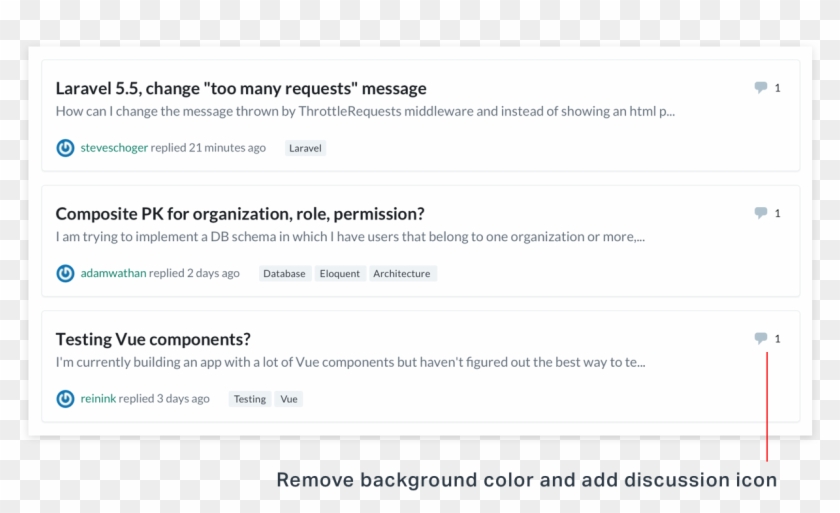Click steveschoger's avatar icon

tap(65, 148)
